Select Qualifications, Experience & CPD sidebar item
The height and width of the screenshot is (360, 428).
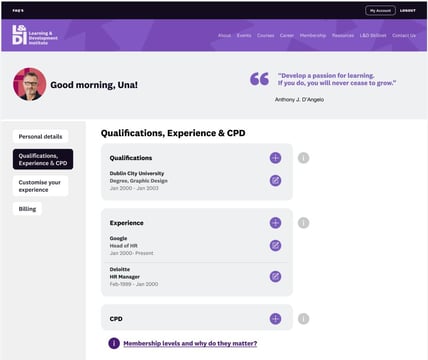(43, 159)
